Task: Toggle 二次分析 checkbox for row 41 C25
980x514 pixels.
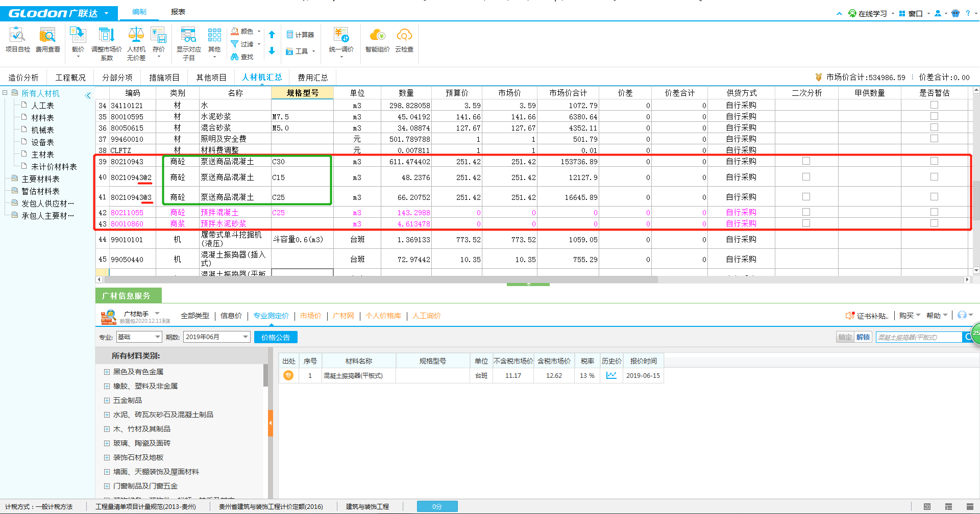Action: coord(806,196)
